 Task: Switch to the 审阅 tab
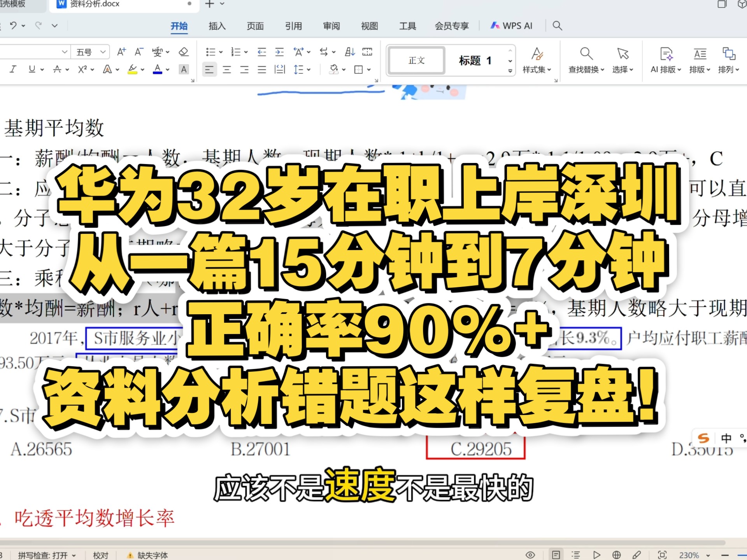331,26
